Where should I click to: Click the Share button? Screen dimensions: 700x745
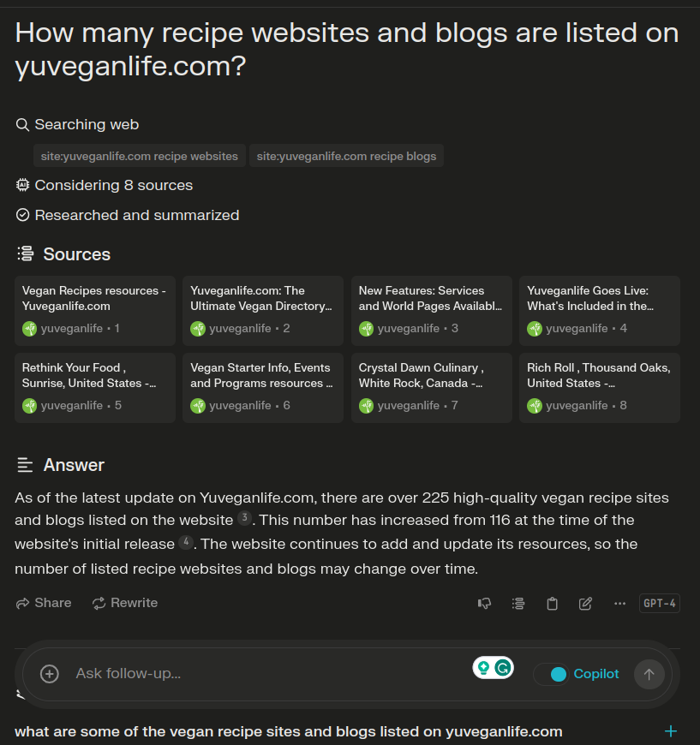click(x=44, y=603)
